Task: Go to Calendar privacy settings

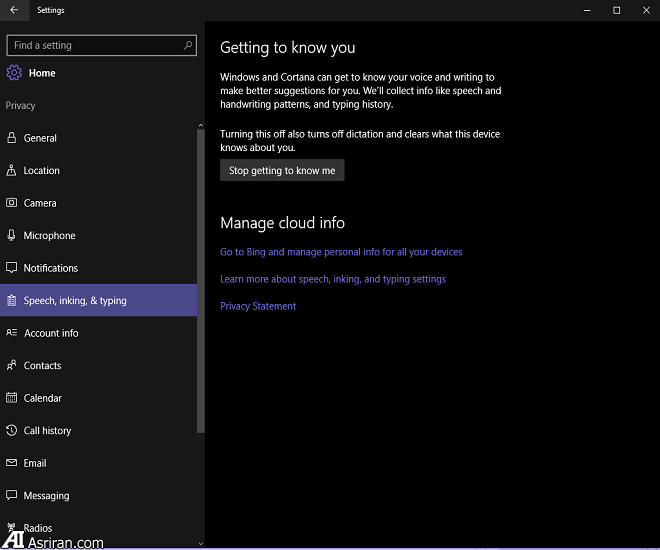Action: coord(43,398)
